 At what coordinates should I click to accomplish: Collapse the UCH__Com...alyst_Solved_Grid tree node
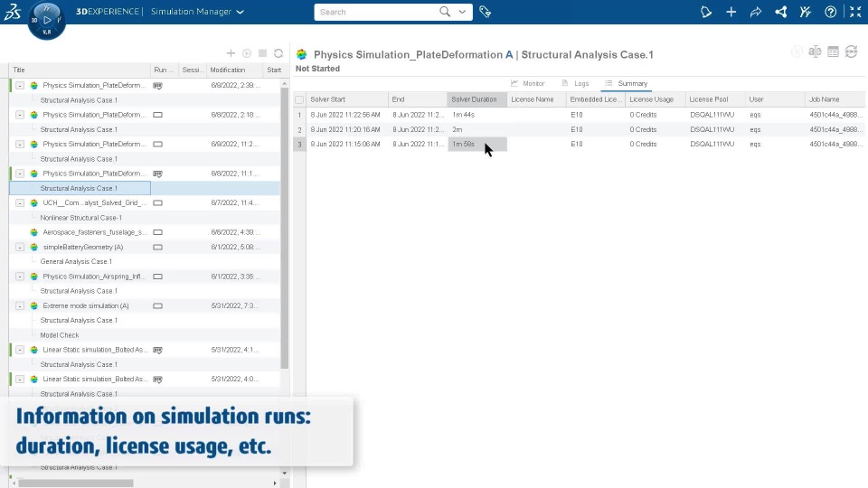click(20, 203)
